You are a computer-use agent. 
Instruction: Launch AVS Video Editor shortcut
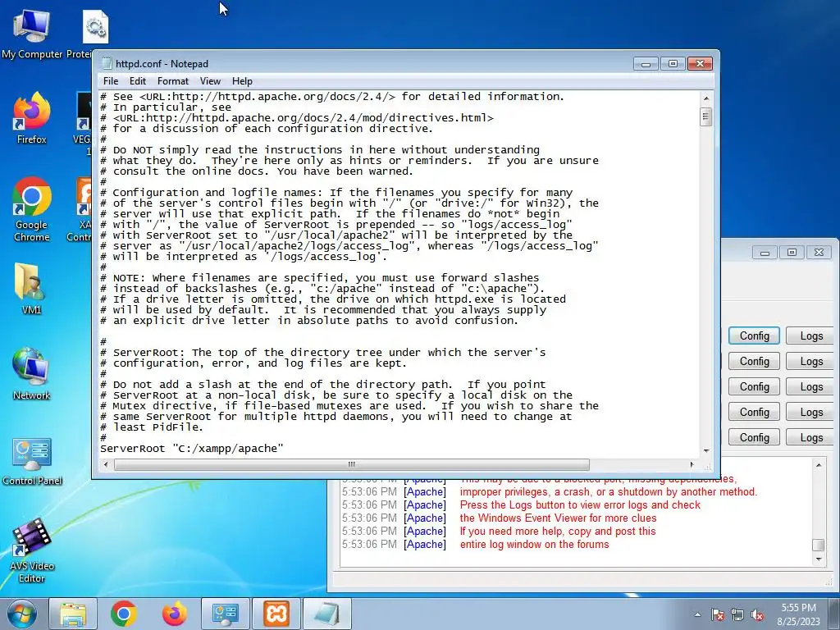[32, 550]
